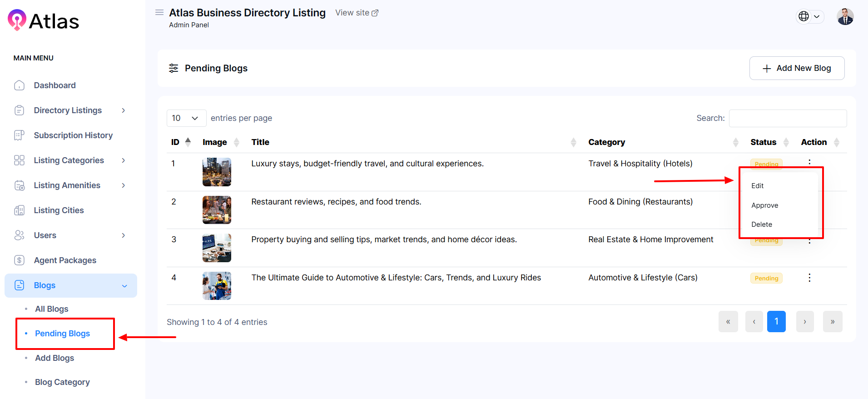The height and width of the screenshot is (399, 868).
Task: Sort the table by Category column
Action: (x=606, y=142)
